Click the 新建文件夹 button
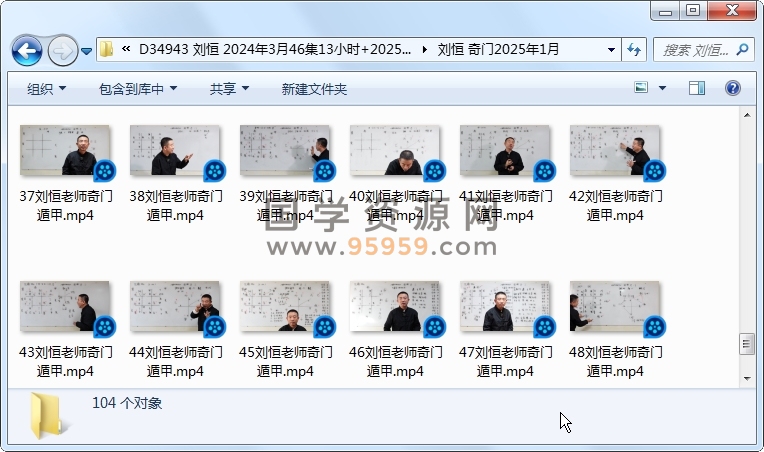This screenshot has height=452, width=764. coord(314,89)
